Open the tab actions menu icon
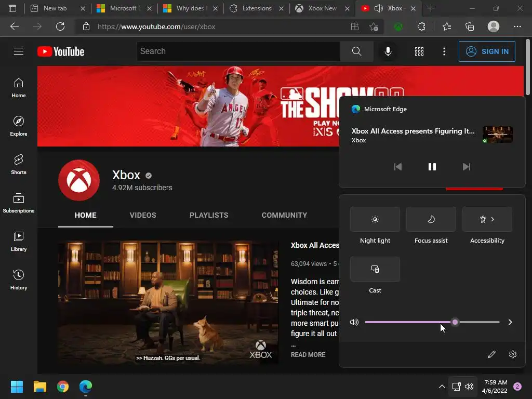This screenshot has height=399, width=532. [x=12, y=8]
